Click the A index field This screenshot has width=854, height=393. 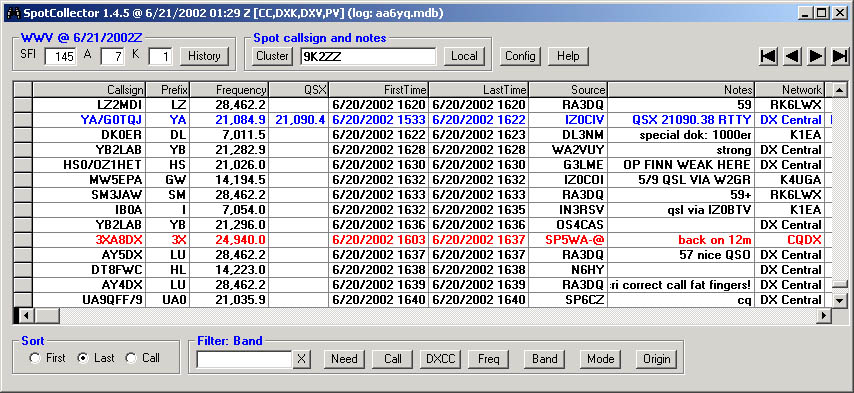(x=113, y=57)
